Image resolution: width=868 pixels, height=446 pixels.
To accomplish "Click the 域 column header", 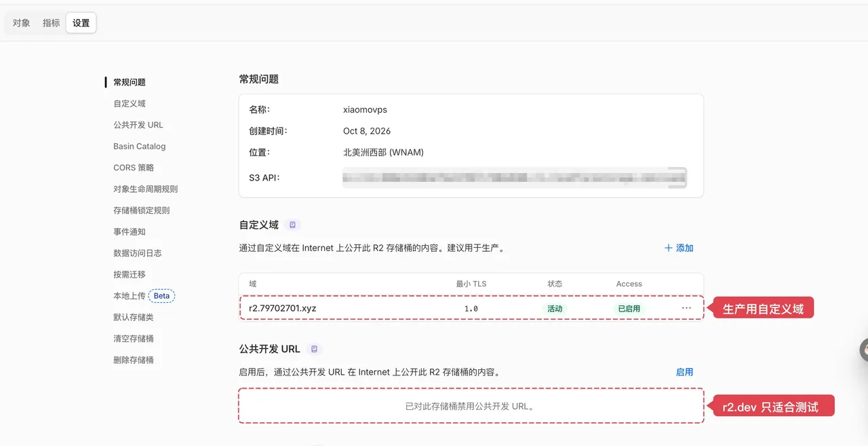I will click(x=252, y=284).
